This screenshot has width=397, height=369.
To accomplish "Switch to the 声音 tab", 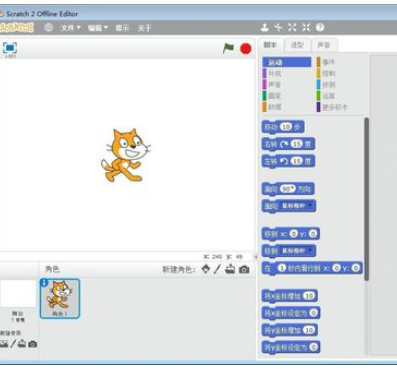I will [x=324, y=45].
